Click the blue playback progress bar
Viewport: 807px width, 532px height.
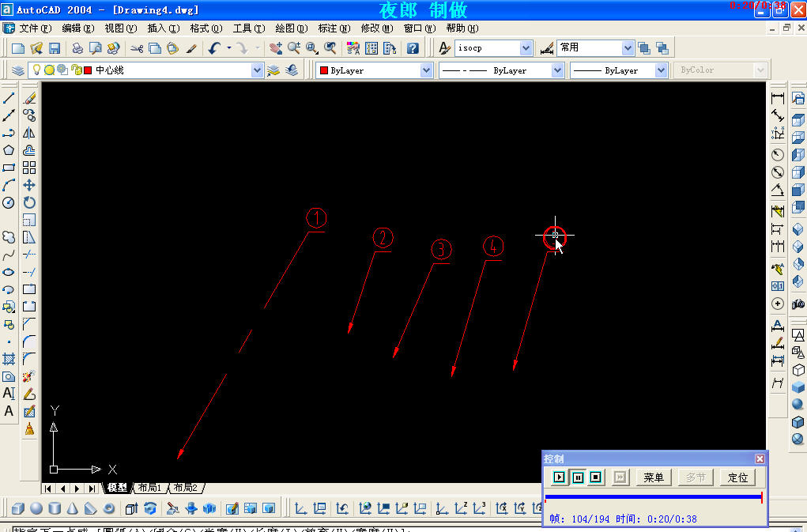tap(653, 497)
